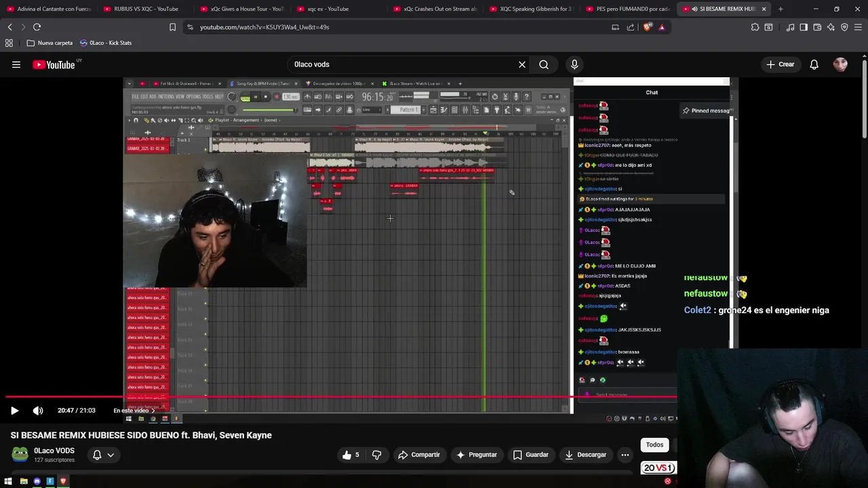868x488 pixels.
Task: Run search with the magnifier icon
Action: (x=544, y=64)
